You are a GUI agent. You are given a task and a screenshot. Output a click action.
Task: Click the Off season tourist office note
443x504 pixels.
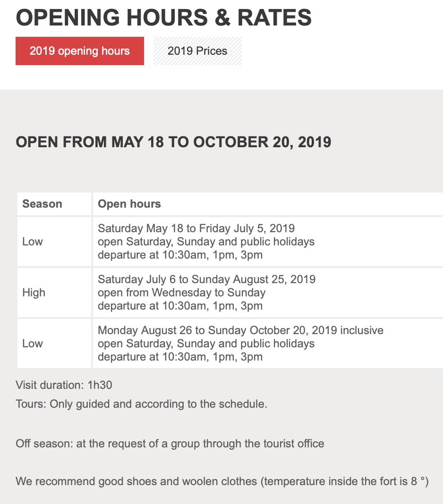[170, 444]
